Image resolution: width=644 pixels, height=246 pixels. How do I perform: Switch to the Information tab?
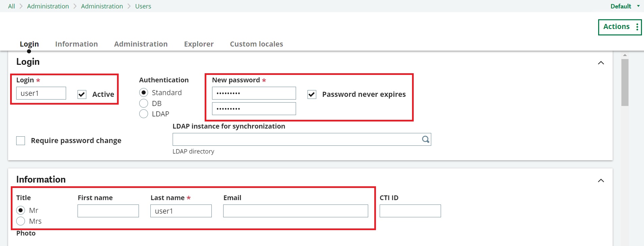coord(77,44)
